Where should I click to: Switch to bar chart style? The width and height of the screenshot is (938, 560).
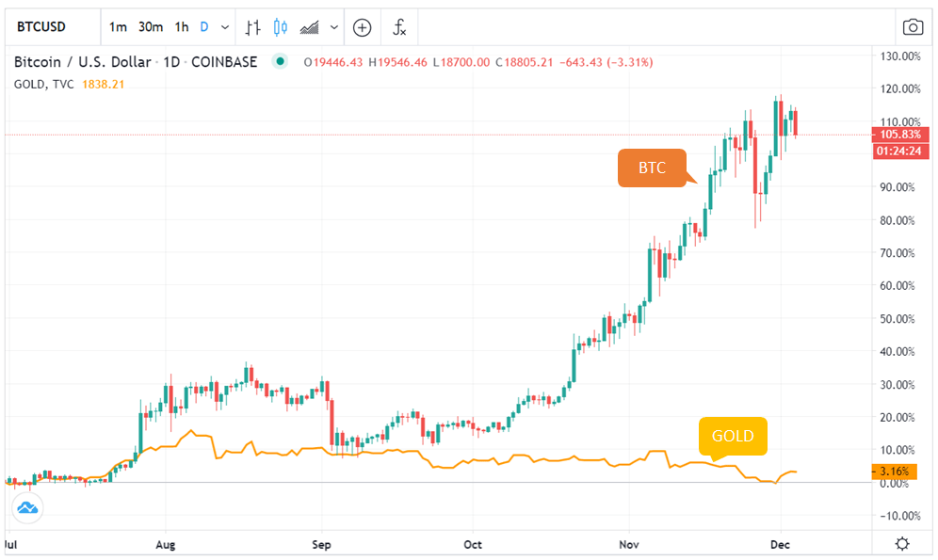click(x=253, y=27)
